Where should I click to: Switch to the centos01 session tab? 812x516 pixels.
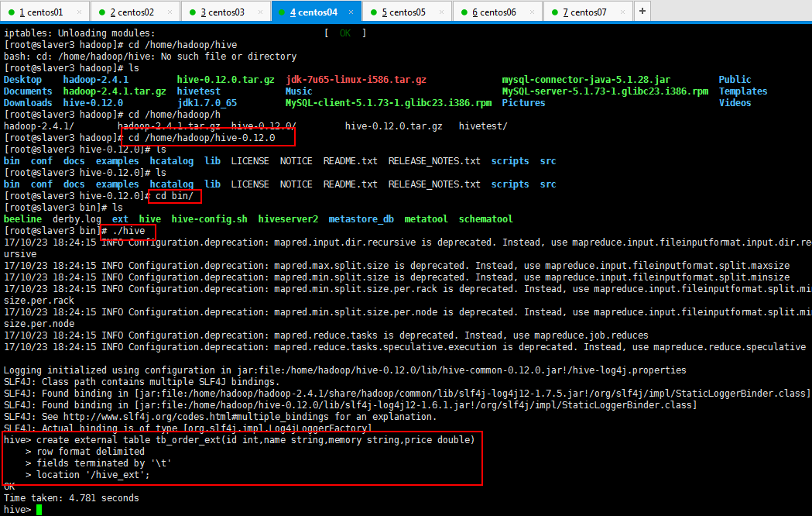44,12
